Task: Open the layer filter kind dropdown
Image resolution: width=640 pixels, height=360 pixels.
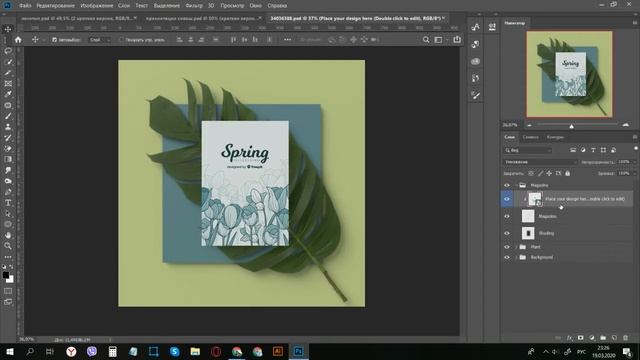Action: coord(528,150)
